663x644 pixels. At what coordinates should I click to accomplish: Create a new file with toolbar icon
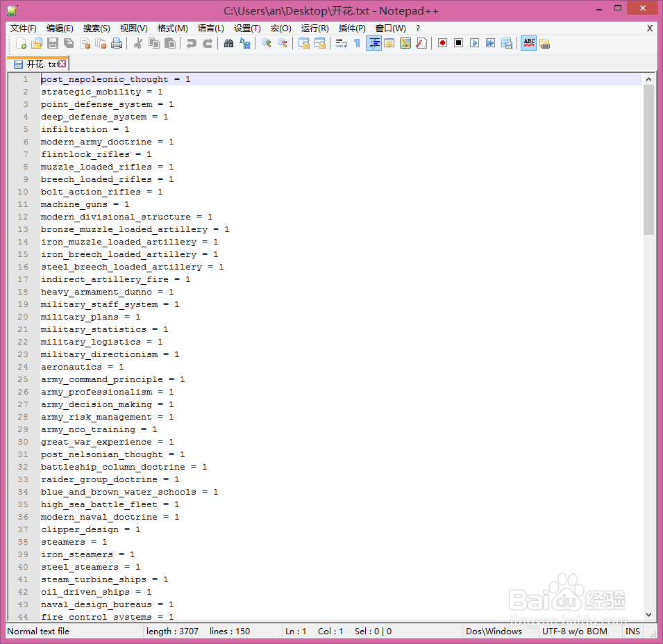click(x=21, y=43)
